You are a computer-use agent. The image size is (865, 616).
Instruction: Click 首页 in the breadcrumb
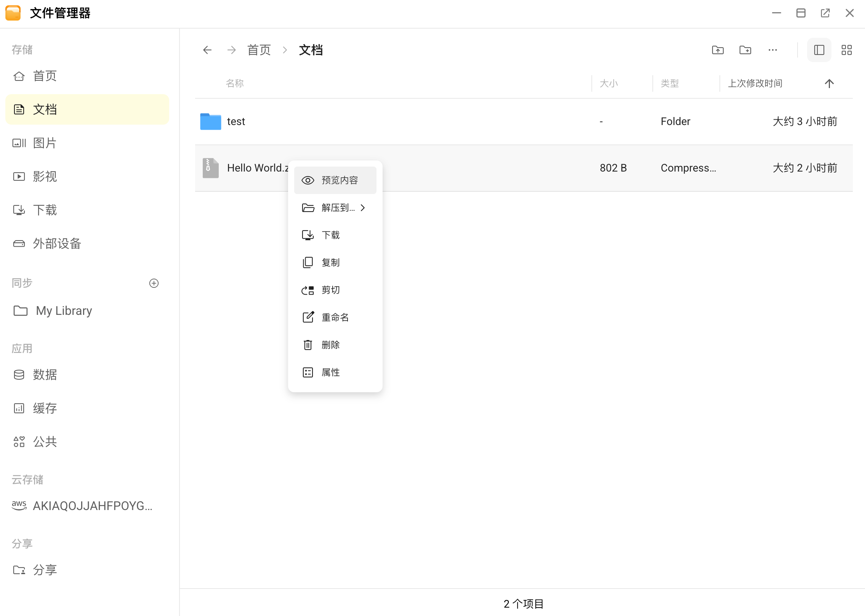(x=259, y=50)
